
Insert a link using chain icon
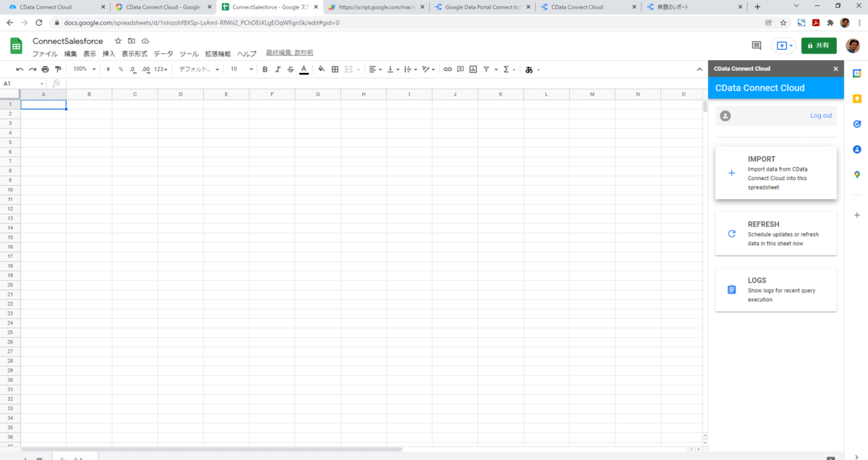(x=448, y=69)
